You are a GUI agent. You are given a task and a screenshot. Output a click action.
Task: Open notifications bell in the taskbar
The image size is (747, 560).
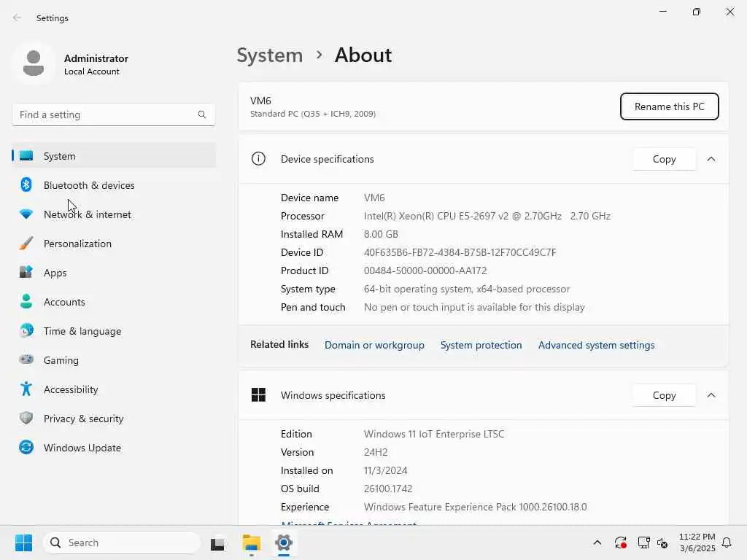click(x=727, y=542)
